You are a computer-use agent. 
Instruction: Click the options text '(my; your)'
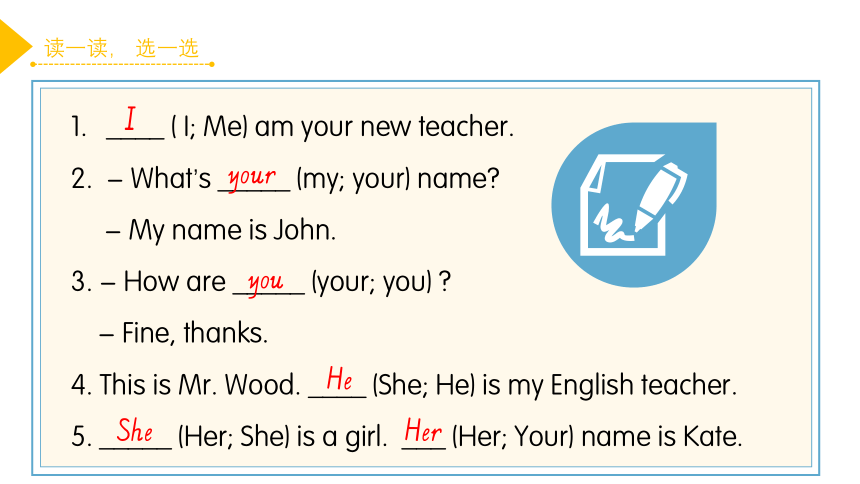(353, 179)
